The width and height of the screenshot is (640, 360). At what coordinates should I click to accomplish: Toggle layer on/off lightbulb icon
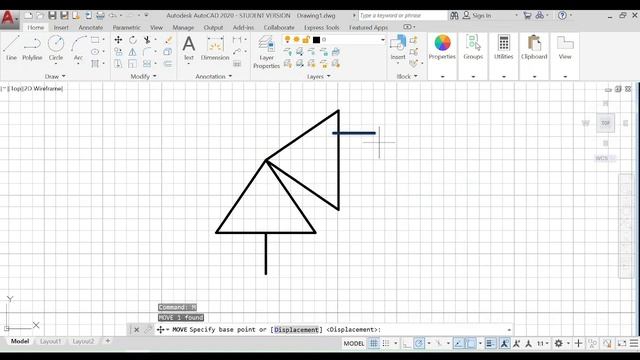(x=287, y=40)
